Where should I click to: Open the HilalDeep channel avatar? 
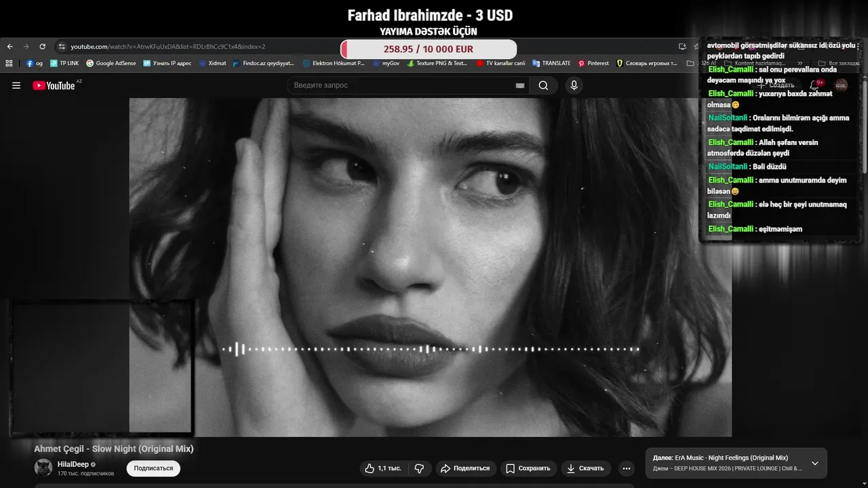pyautogui.click(x=43, y=468)
